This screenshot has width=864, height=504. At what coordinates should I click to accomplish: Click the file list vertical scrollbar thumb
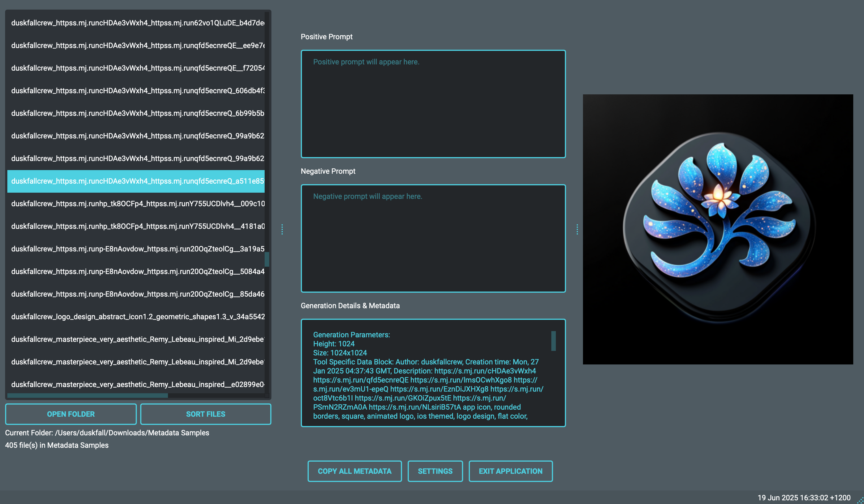[267, 259]
